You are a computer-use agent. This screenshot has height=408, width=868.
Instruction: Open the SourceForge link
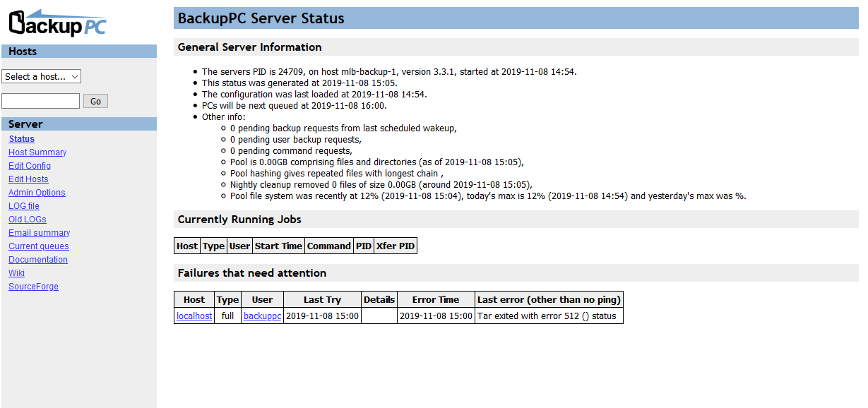point(33,287)
